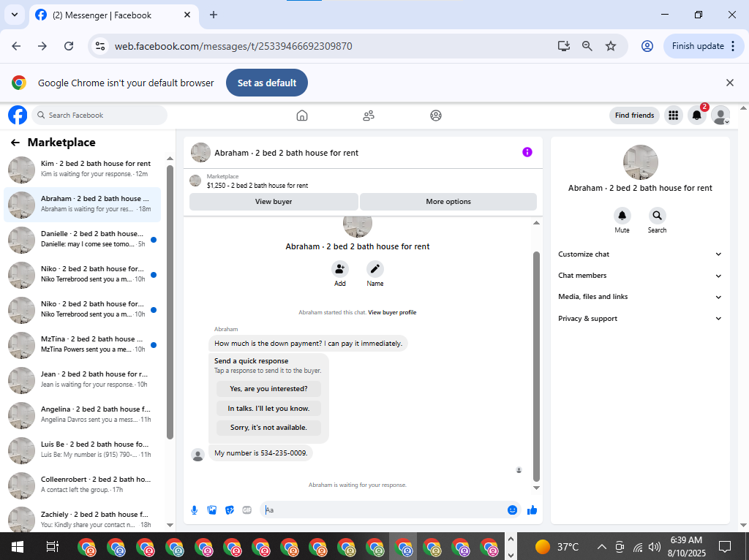Open Windows Task View
The height and width of the screenshot is (560, 749).
pos(53,547)
